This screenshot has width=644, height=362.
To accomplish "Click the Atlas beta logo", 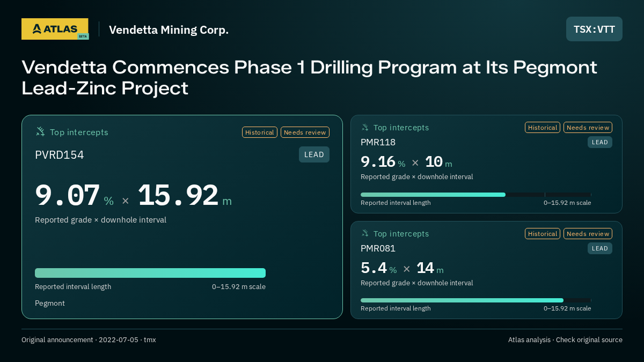I will point(55,29).
